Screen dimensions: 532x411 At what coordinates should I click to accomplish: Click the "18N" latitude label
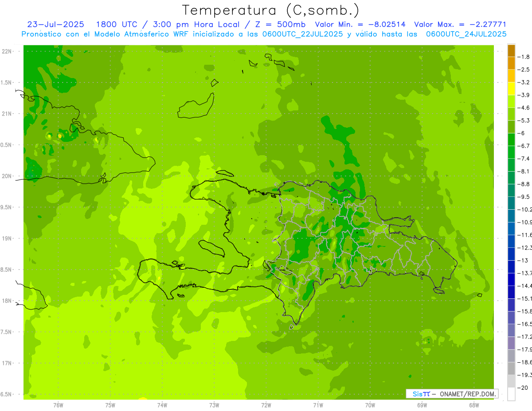coord(7,301)
